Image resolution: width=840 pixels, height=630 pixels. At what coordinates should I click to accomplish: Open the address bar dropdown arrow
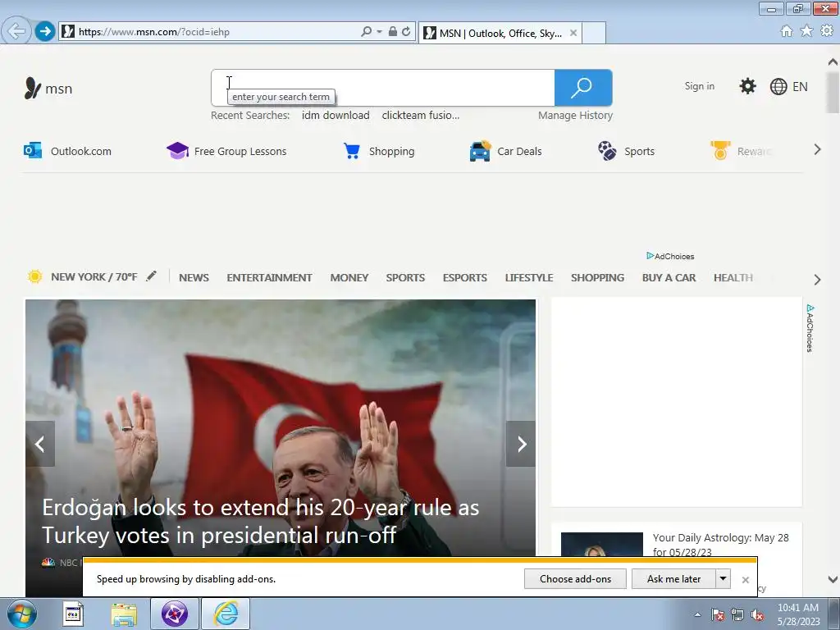tap(379, 32)
